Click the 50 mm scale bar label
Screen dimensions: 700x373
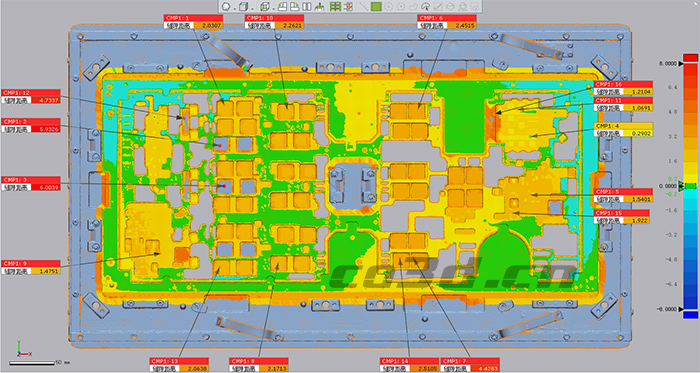point(62,362)
